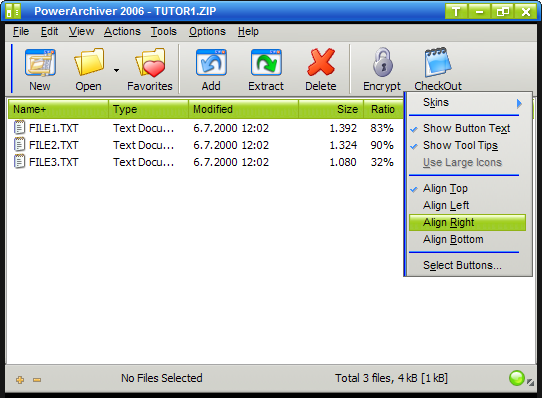The height and width of the screenshot is (398, 542).
Task: Sort by Size column header
Action: [x=331, y=109]
